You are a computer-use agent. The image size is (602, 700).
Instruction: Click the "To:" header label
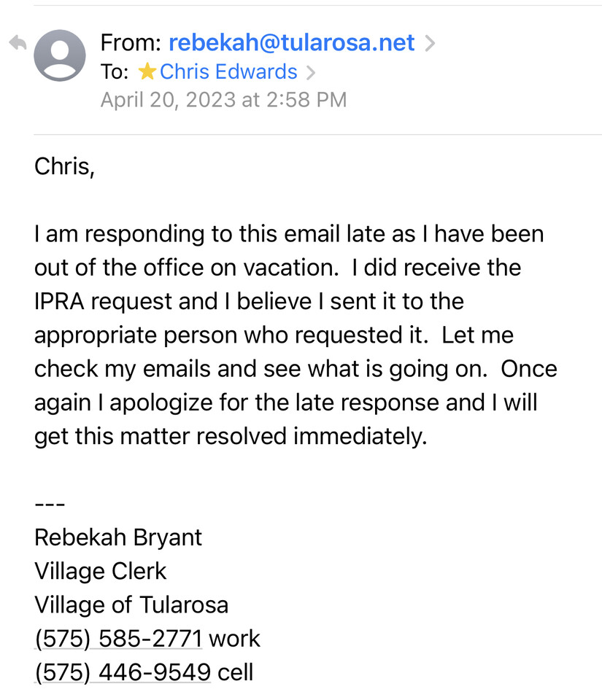115,72
